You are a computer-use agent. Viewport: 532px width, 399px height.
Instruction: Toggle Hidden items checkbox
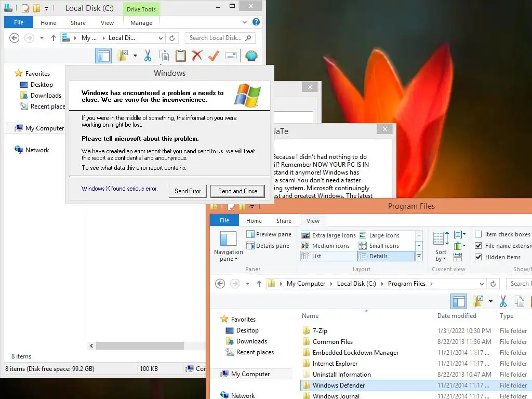point(478,257)
